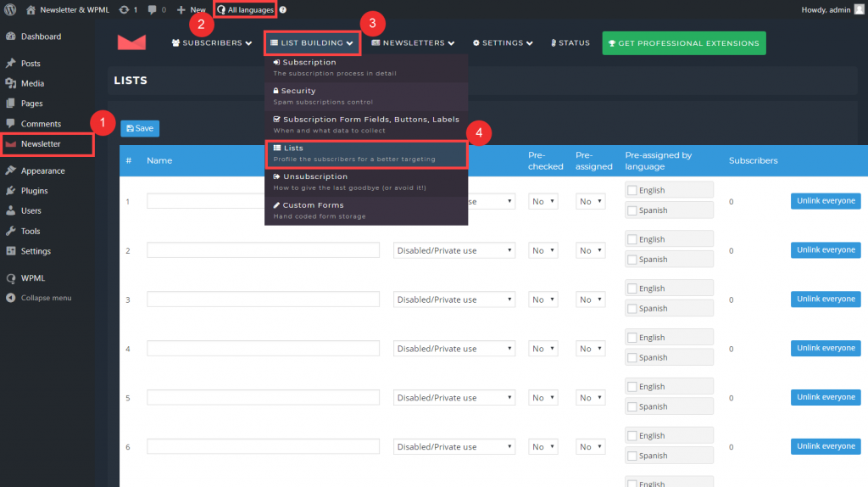Click the Status thermometer icon
868x487 pixels.
554,42
